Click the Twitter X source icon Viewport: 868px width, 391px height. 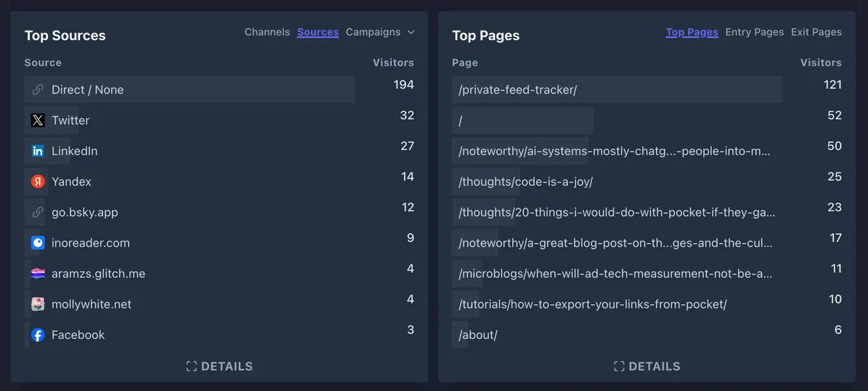(37, 120)
